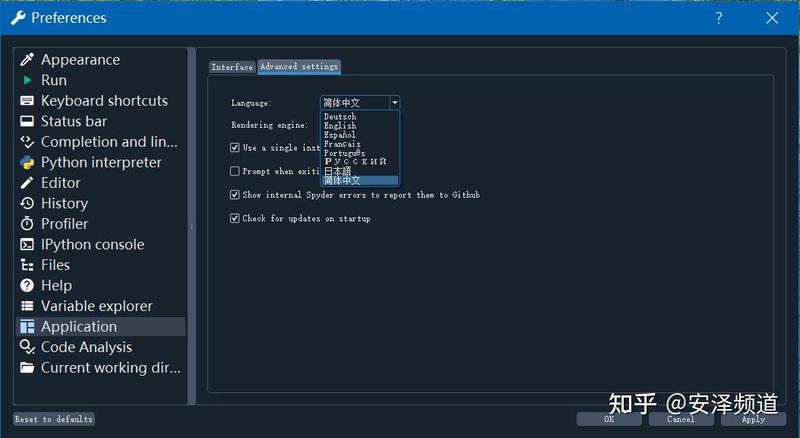
Task: Choose English from language list
Action: [340, 126]
